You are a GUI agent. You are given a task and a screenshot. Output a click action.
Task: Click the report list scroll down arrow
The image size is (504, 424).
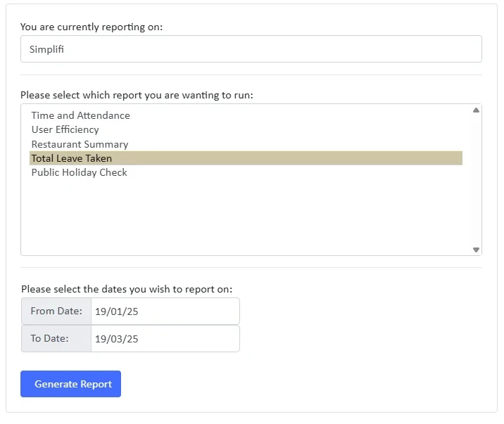click(476, 250)
